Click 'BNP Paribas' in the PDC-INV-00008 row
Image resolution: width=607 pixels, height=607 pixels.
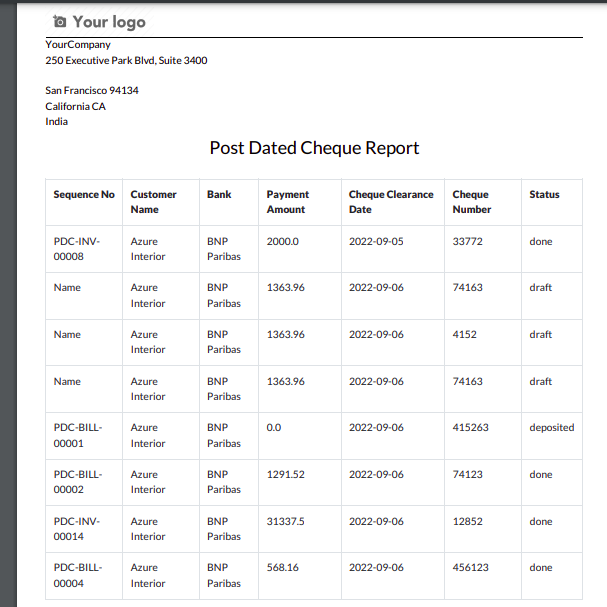click(x=224, y=249)
